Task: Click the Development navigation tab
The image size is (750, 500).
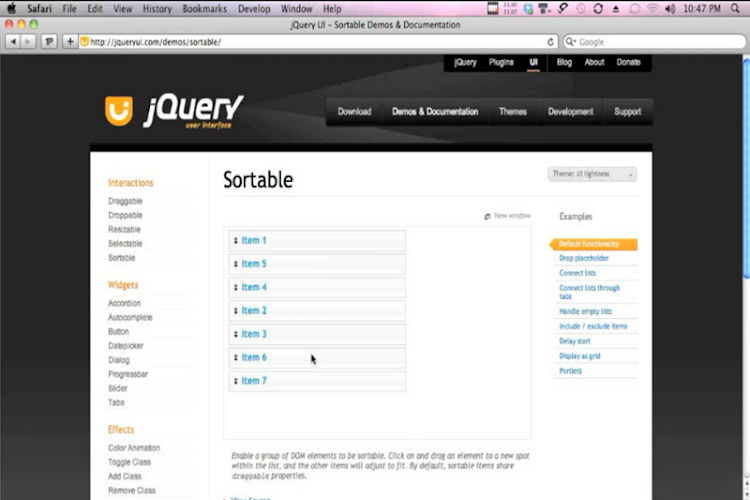Action: click(571, 111)
